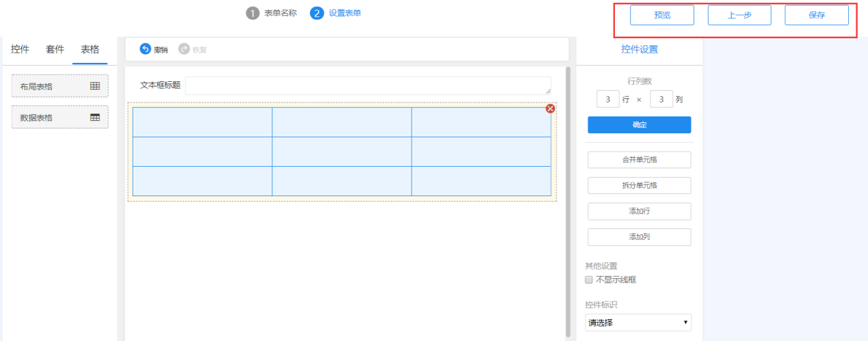Screen dimensions: 868x341
Task: Click the red delete icon on table
Action: (x=551, y=109)
